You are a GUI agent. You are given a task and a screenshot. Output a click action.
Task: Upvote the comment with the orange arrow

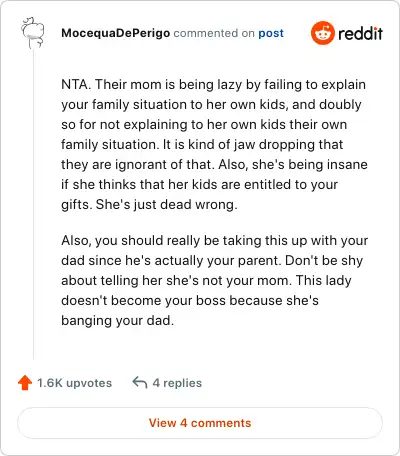pos(25,383)
